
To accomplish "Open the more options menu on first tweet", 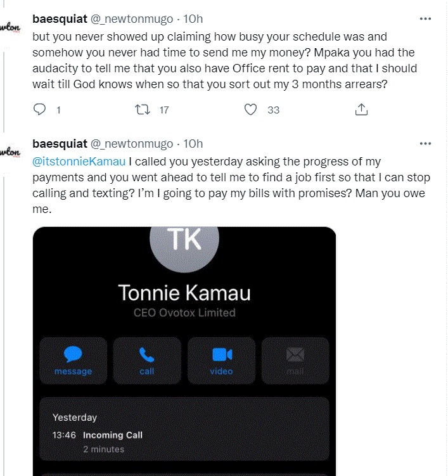I will 425,19.
